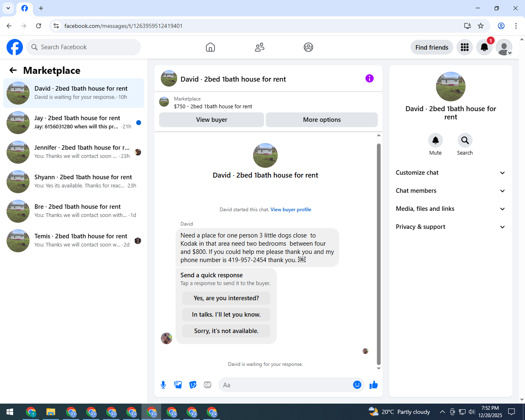Open the Facebook logo home link
Image resolution: width=525 pixels, height=420 pixels.
[15, 47]
